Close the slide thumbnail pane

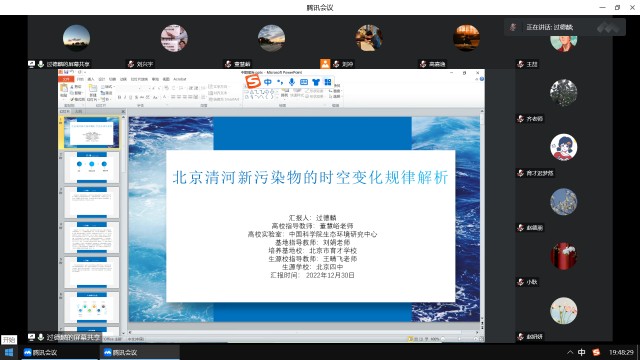(x=123, y=111)
